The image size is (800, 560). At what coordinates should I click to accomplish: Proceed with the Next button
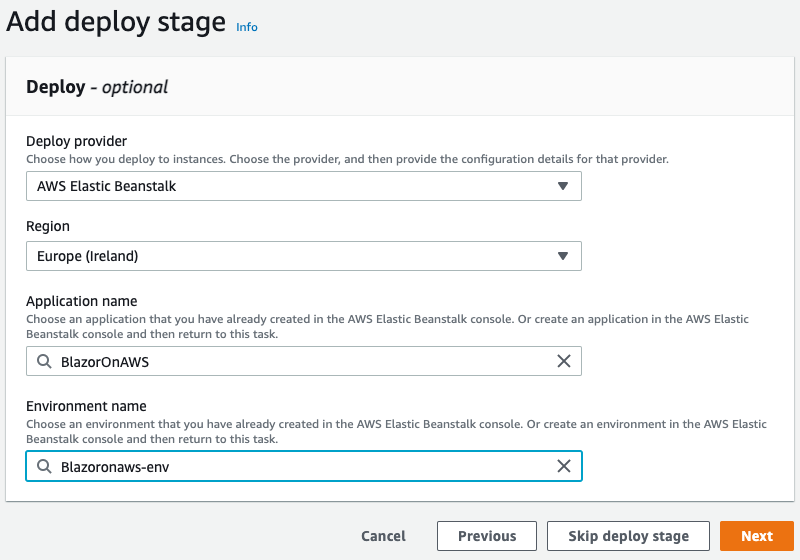(757, 536)
